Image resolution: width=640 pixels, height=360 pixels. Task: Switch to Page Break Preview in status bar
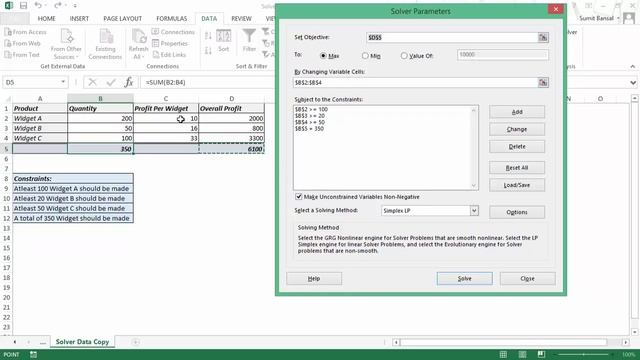click(x=541, y=354)
